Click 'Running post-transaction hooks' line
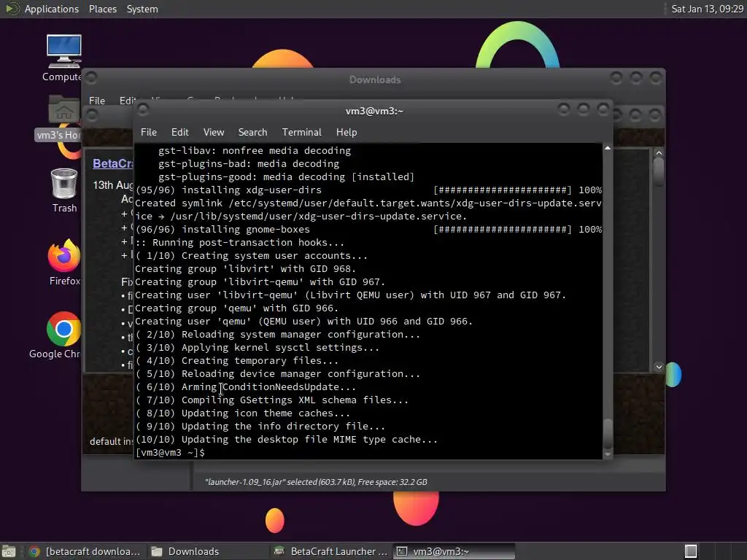 pos(239,242)
